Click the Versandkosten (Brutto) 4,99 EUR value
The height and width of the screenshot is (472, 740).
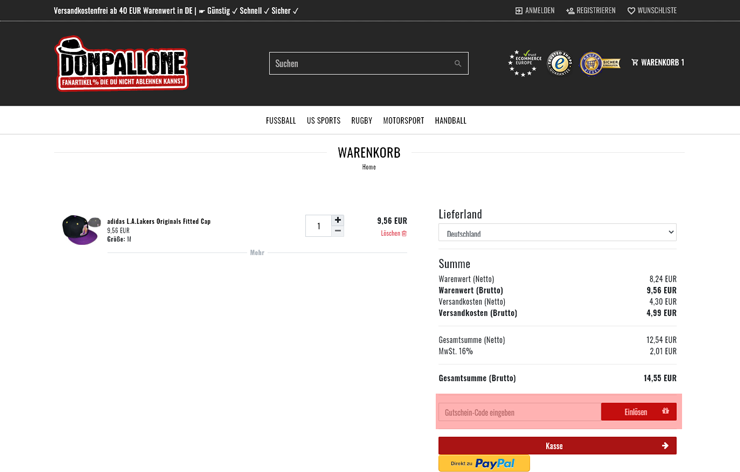coord(661,313)
